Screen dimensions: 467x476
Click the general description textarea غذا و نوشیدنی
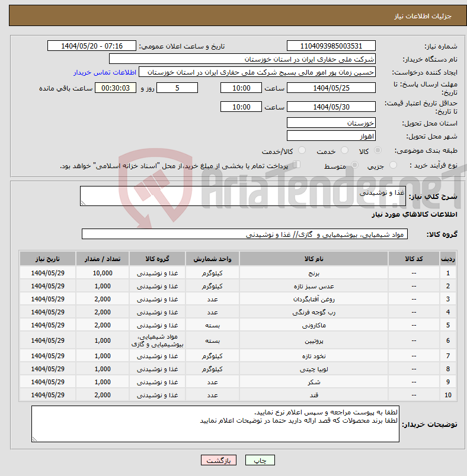(x=243, y=196)
